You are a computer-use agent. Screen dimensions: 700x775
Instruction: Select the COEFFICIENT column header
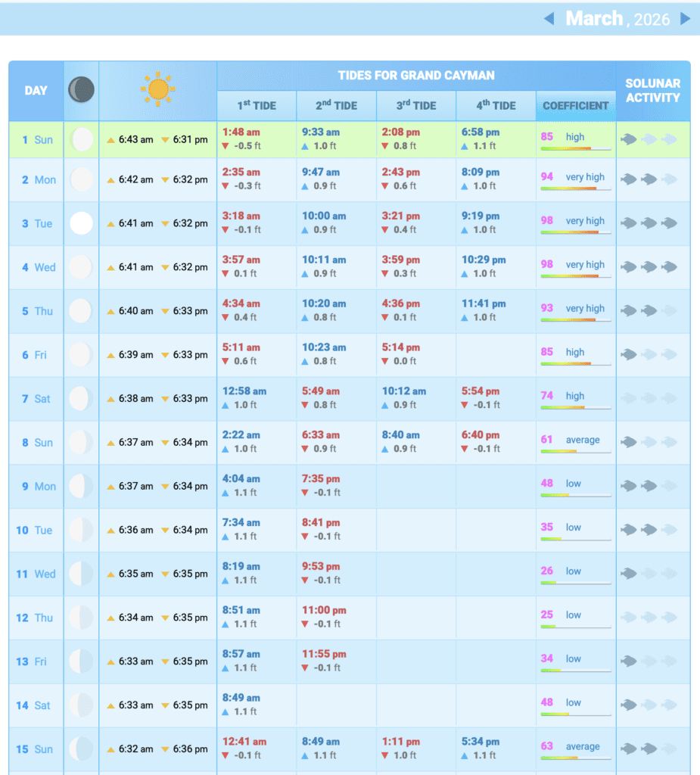click(575, 105)
